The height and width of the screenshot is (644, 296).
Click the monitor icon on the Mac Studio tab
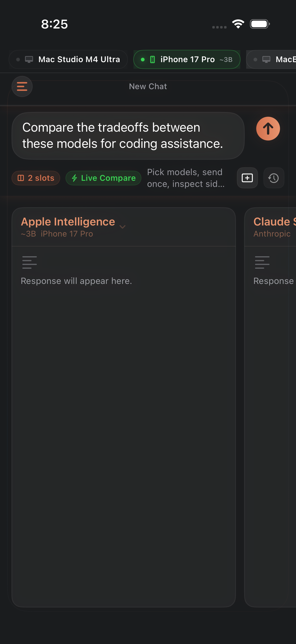29,59
